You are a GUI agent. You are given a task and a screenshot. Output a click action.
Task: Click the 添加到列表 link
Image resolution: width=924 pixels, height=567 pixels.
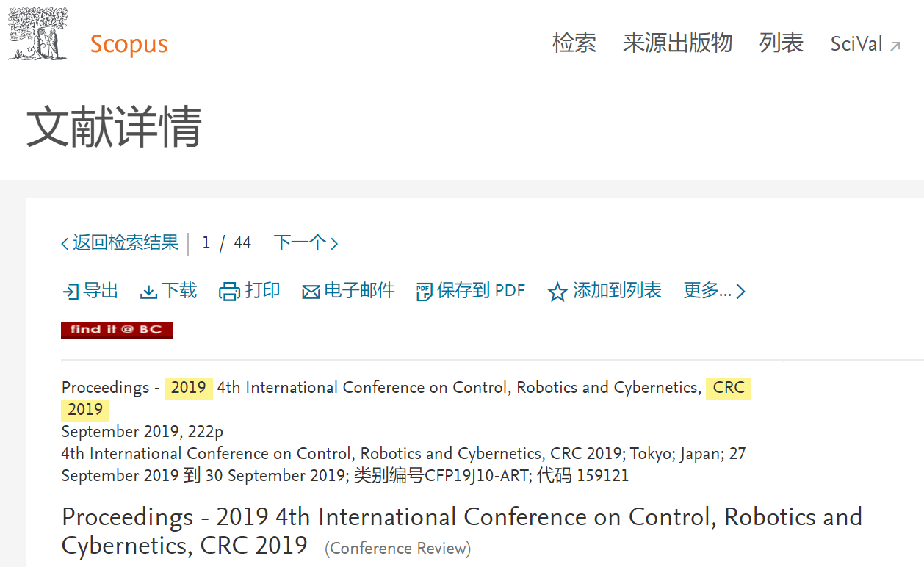click(x=617, y=291)
